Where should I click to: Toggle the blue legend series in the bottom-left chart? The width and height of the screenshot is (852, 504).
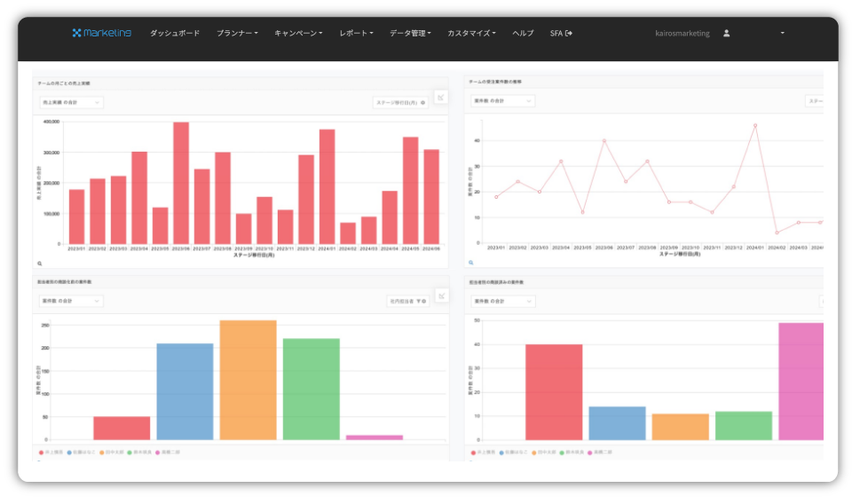69,452
